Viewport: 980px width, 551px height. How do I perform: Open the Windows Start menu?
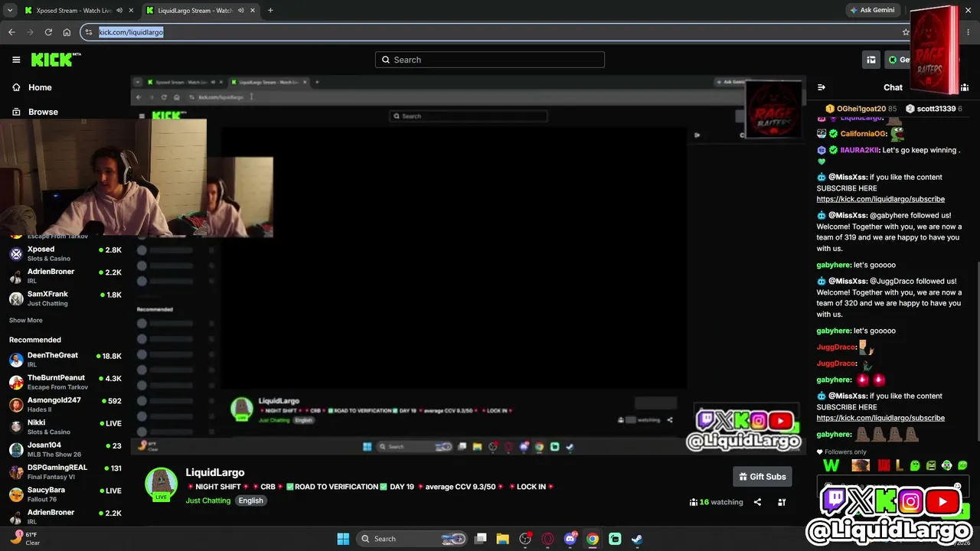[x=343, y=539]
